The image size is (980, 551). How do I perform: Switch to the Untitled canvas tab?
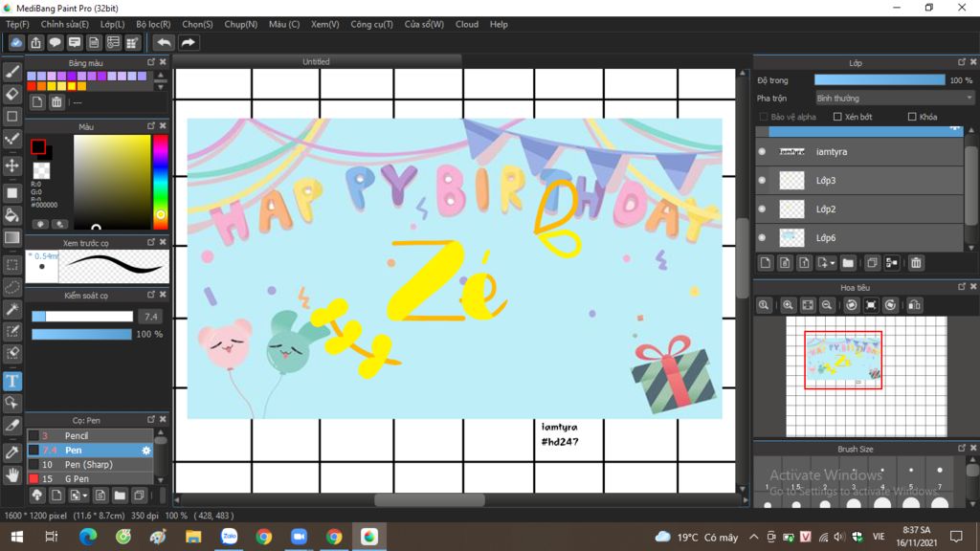tap(316, 61)
